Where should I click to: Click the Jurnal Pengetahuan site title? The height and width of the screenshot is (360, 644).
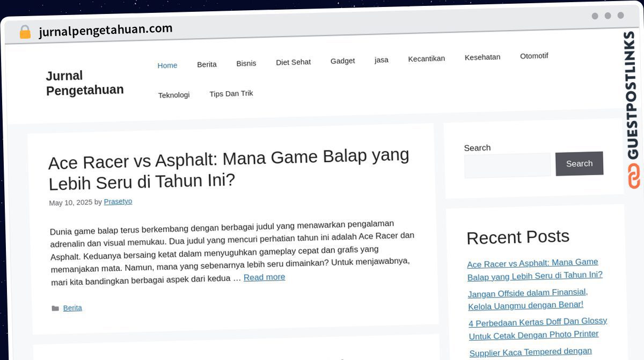(84, 83)
